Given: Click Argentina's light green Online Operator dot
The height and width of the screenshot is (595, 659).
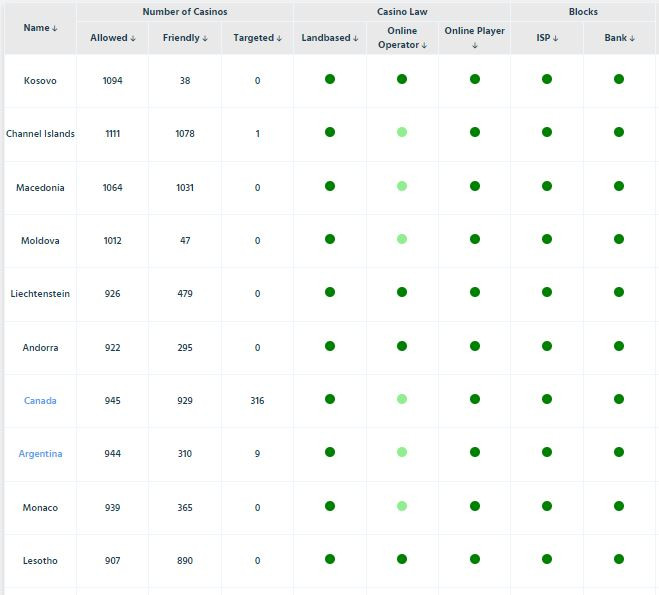Looking at the screenshot, I should point(402,452).
